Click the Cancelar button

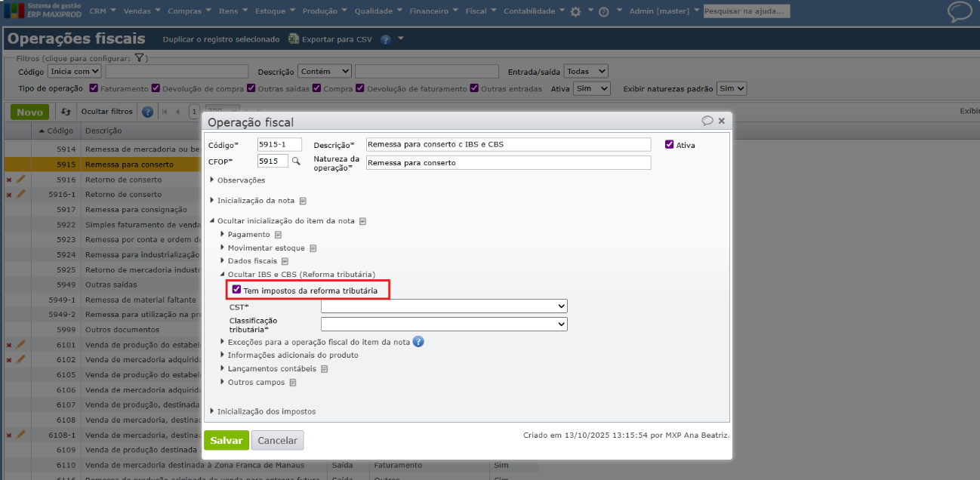pos(277,440)
